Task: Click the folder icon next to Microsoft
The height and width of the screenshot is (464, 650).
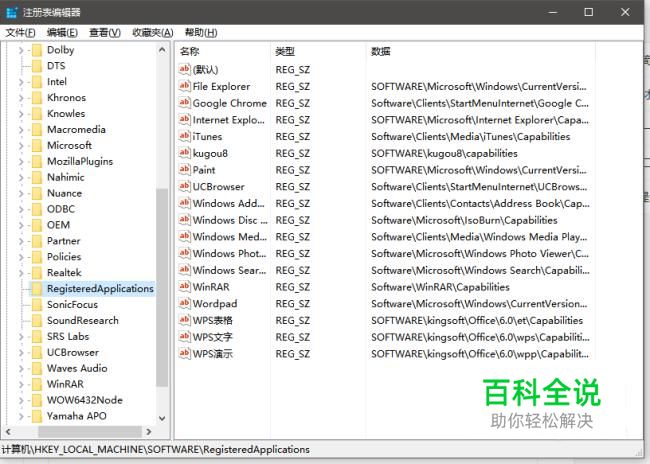Action: click(x=37, y=146)
